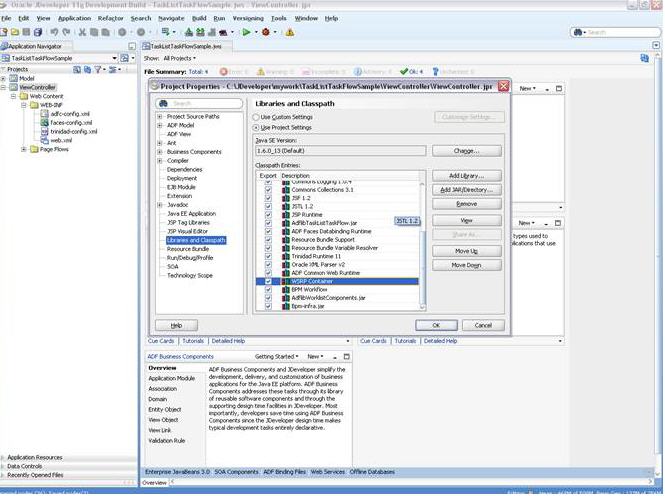The height and width of the screenshot is (496, 665).
Task: Click binoculars icon in Project Properties search
Action: pos(163,103)
